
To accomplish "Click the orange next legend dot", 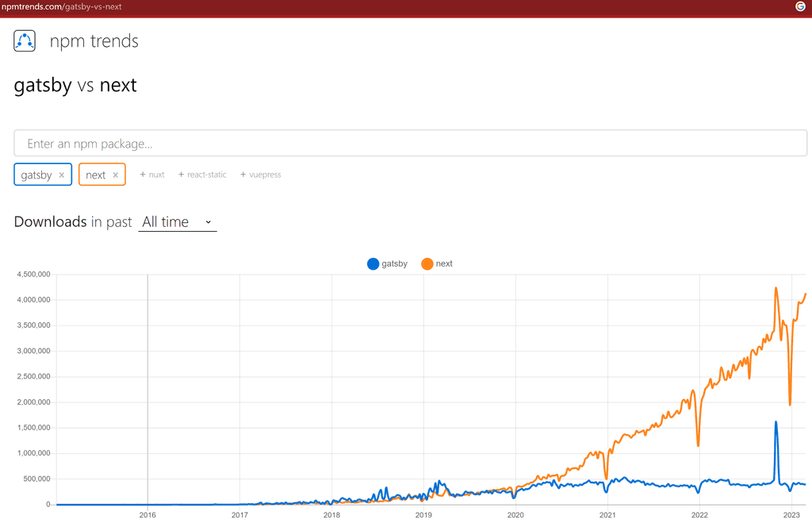I will point(427,263).
